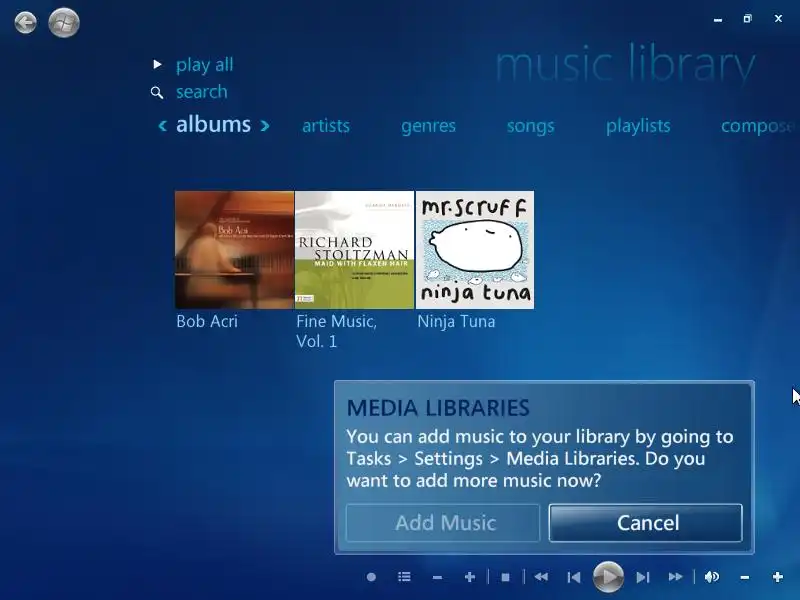Switch to the genres view
800x600 pixels.
pyautogui.click(x=428, y=126)
